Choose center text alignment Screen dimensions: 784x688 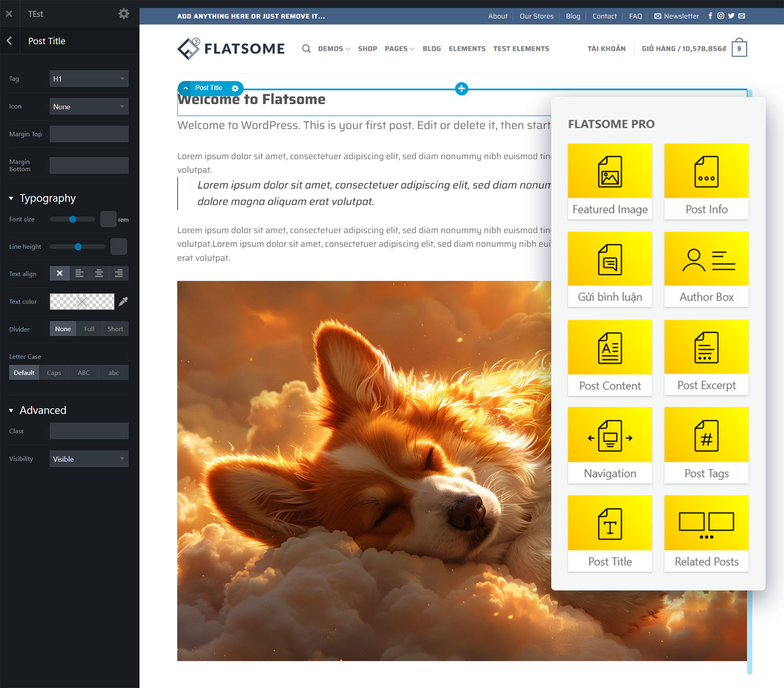[x=99, y=274]
